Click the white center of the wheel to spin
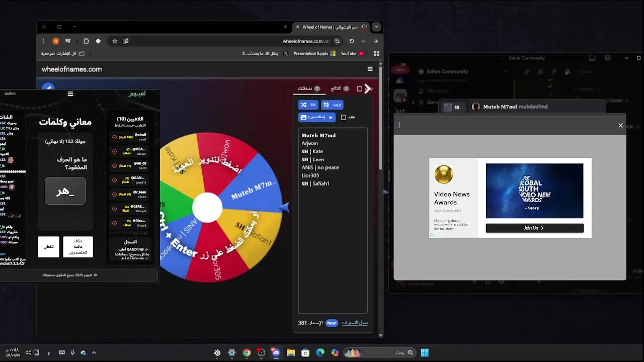This screenshot has height=362, width=644. pyautogui.click(x=207, y=207)
